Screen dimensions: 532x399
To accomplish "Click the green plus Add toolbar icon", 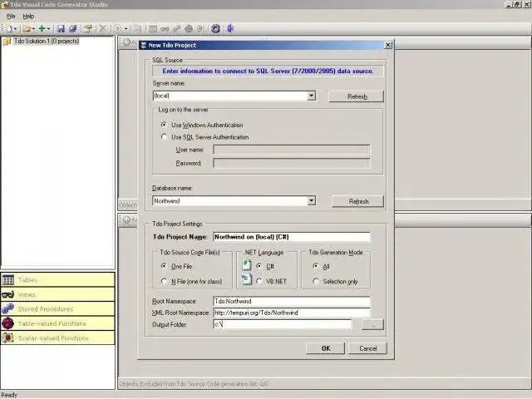I will pyautogui.click(x=42, y=29).
